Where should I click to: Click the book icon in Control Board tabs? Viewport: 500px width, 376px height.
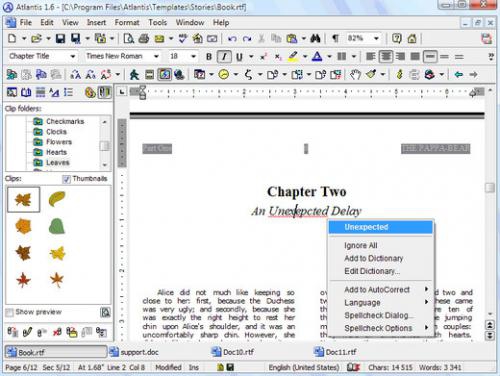click(x=26, y=92)
